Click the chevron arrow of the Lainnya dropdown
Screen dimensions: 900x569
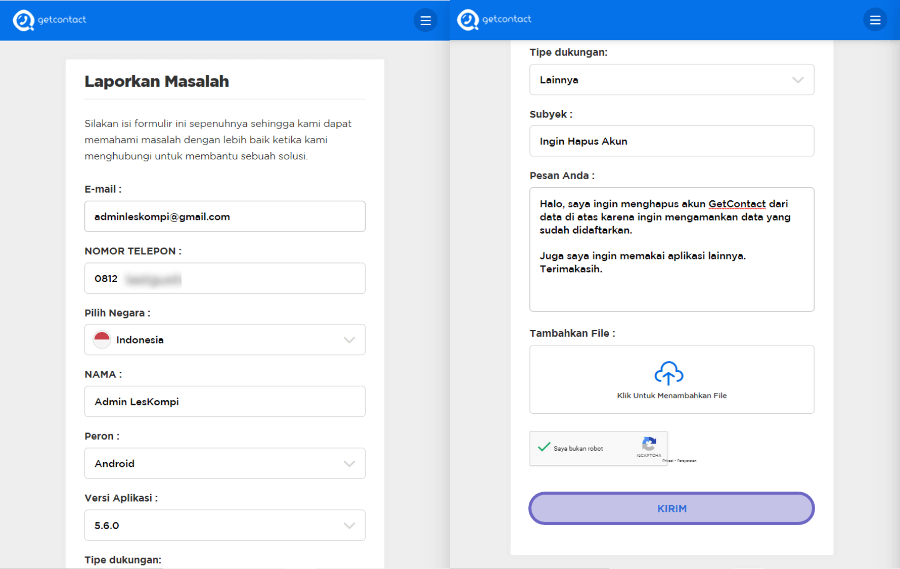pyautogui.click(x=798, y=80)
